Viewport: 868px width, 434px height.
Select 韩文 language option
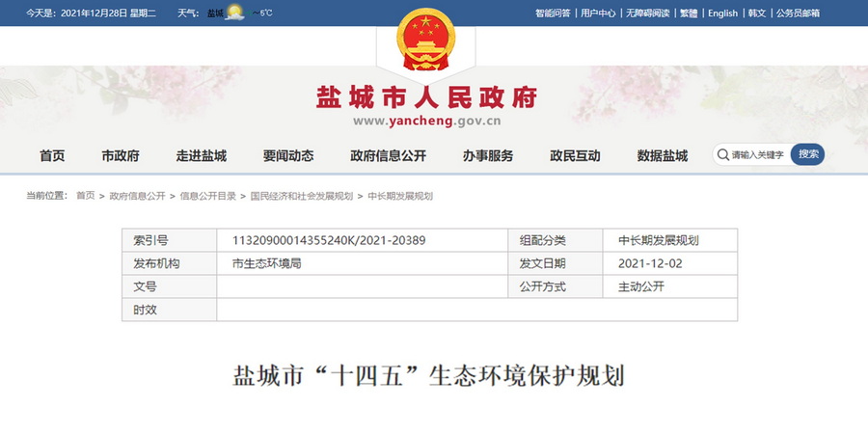757,14
